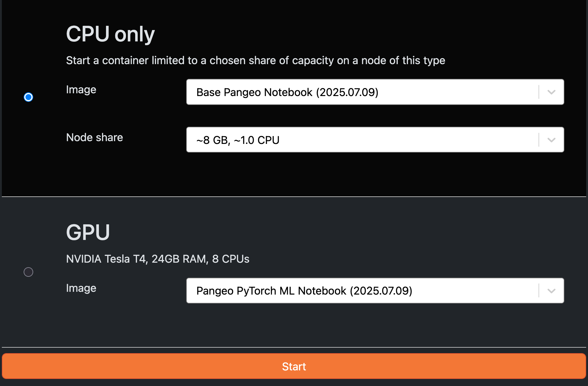
Task: Click the "Base Pangeo Notebook (2025.07.09)" value text
Action: [x=287, y=92]
